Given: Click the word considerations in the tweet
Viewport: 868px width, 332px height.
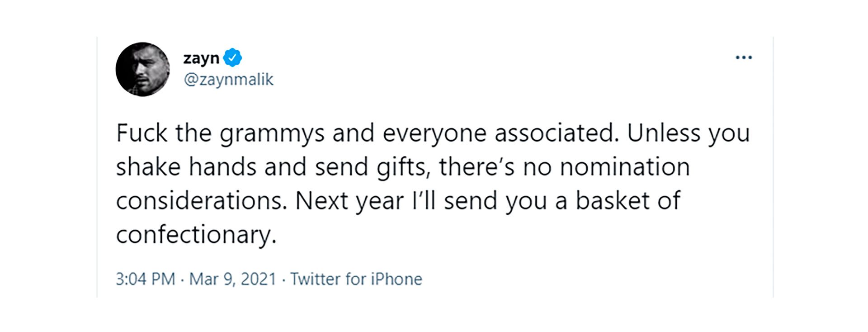Looking at the screenshot, I should 202,200.
